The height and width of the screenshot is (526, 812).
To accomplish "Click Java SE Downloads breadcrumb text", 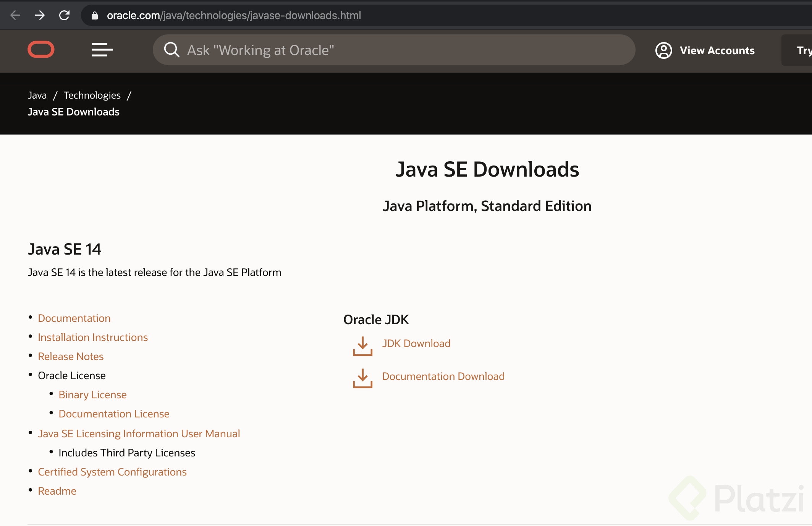I will click(73, 112).
